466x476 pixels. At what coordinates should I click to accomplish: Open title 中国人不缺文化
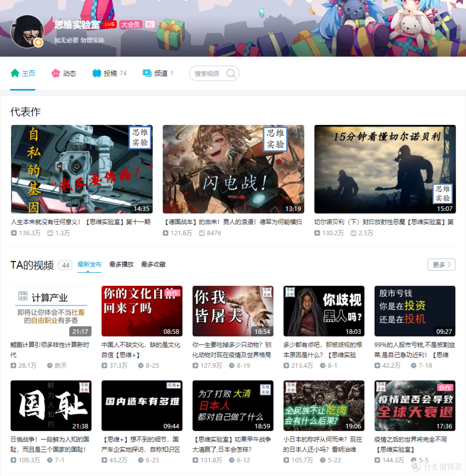pyautogui.click(x=141, y=350)
